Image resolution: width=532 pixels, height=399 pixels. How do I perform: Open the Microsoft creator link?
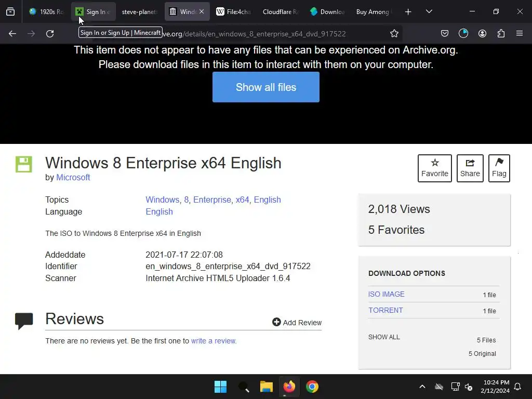(x=73, y=178)
